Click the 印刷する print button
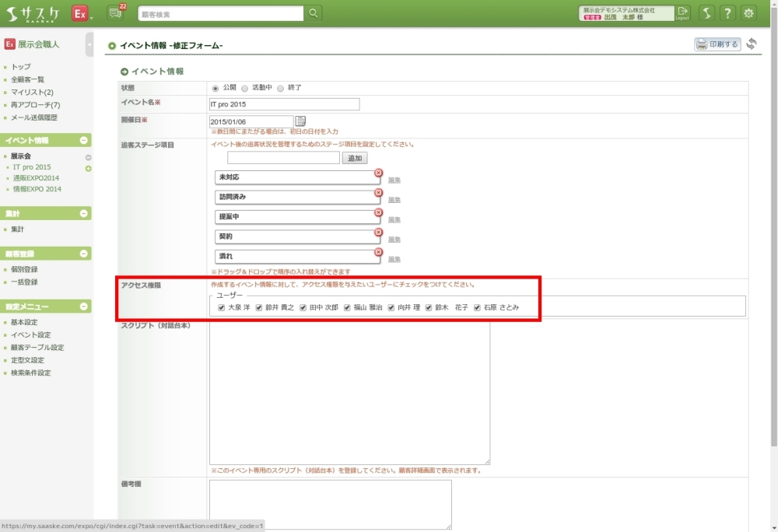Screen dimensions: 778x532 click(x=717, y=44)
